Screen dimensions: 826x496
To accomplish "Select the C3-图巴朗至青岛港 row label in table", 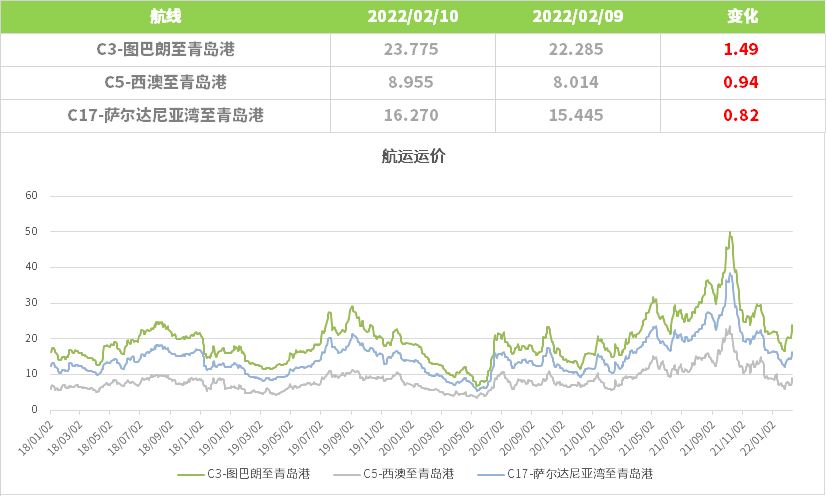I will pos(165,49).
